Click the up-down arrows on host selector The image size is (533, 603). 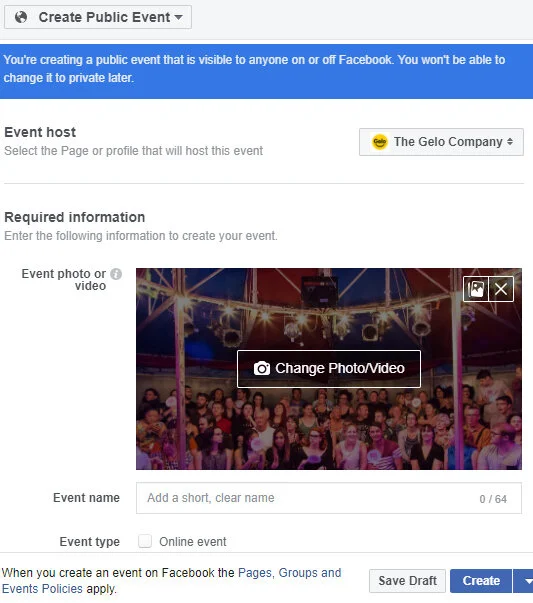[510, 142]
